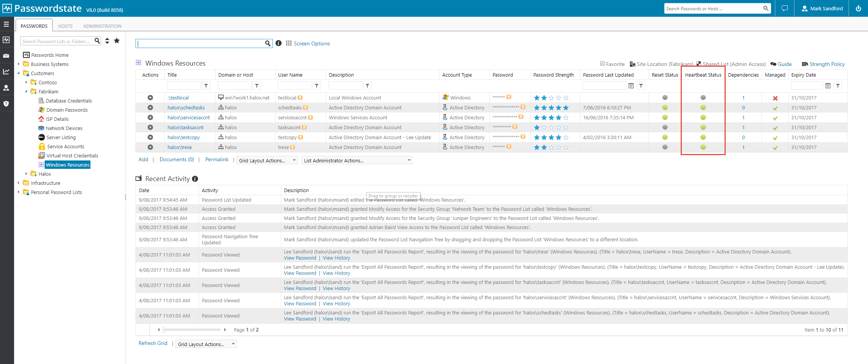Viewport: 868px width, 364px height.
Task: Click the chat feedback icon in the header
Action: [x=784, y=8]
